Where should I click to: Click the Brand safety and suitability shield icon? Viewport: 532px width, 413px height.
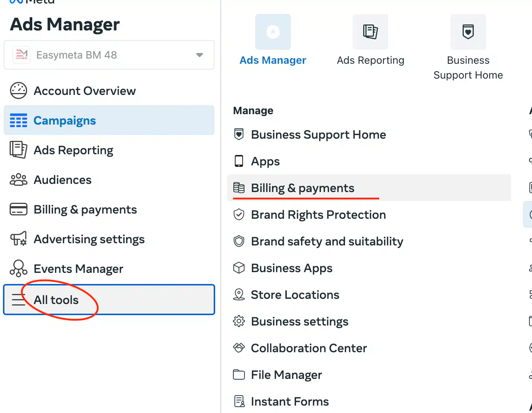click(x=239, y=241)
